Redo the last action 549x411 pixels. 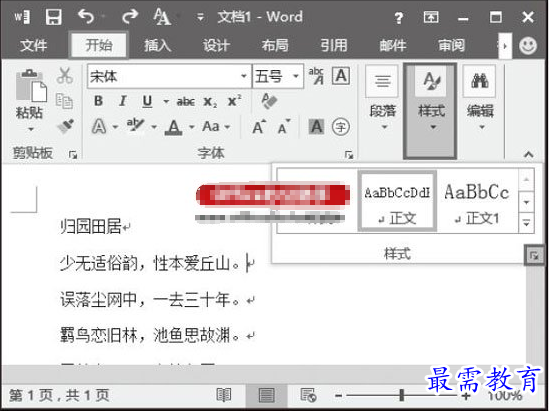130,16
